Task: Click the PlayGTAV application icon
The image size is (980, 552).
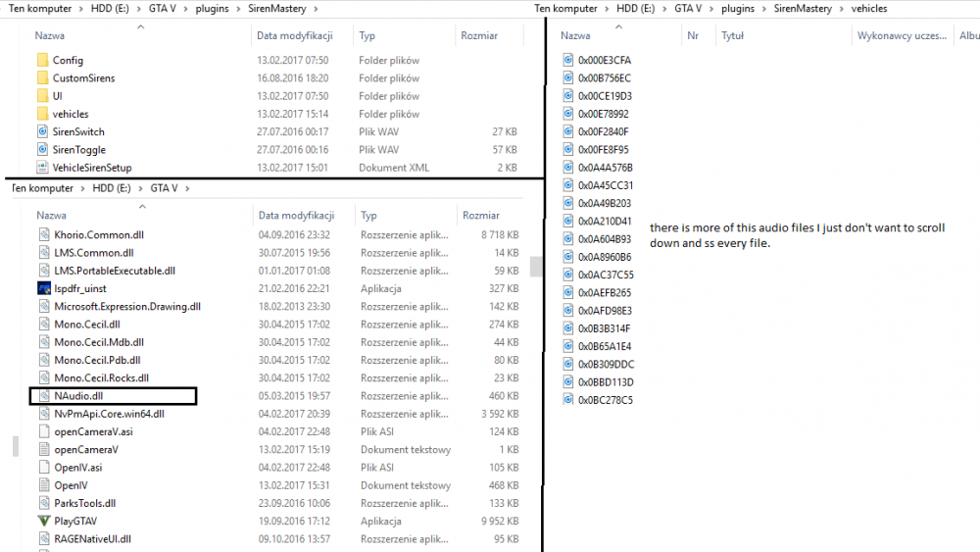Action: pos(44,521)
